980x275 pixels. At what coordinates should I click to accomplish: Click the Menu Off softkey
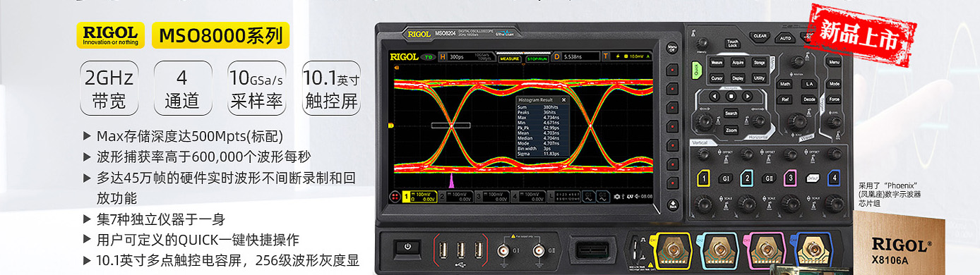tap(672, 48)
